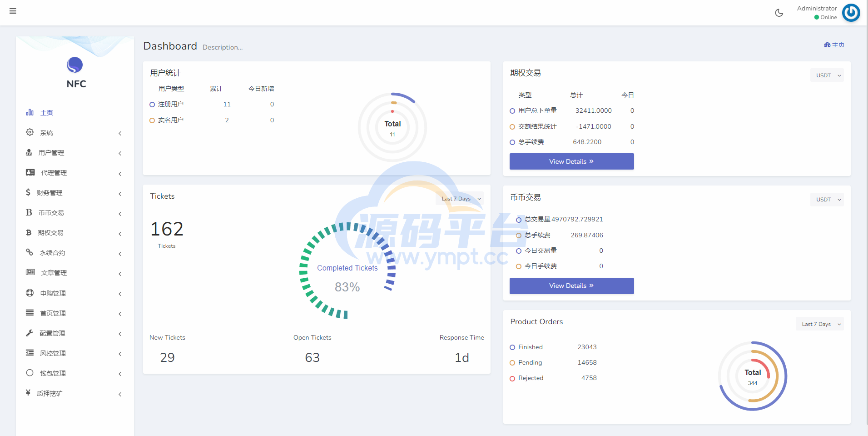Click the link icon beside 永续合约
868x436 pixels.
pos(30,252)
